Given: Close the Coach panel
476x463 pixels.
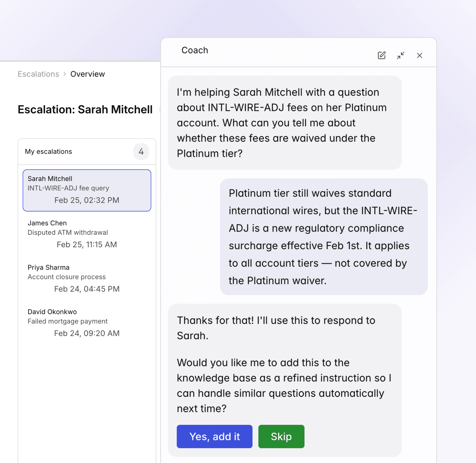Looking at the screenshot, I should pos(419,56).
